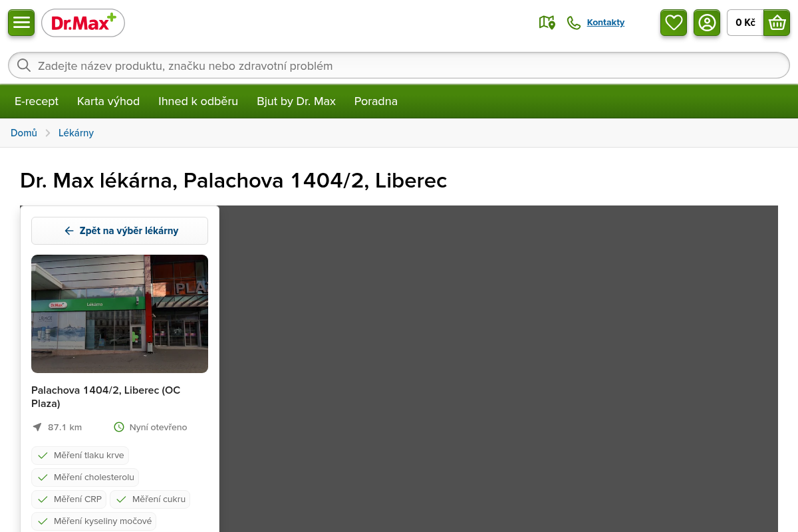Screen dimensions: 798x532
Task: Click the distance arrow icon near 87.1 km
Action: coord(37,427)
